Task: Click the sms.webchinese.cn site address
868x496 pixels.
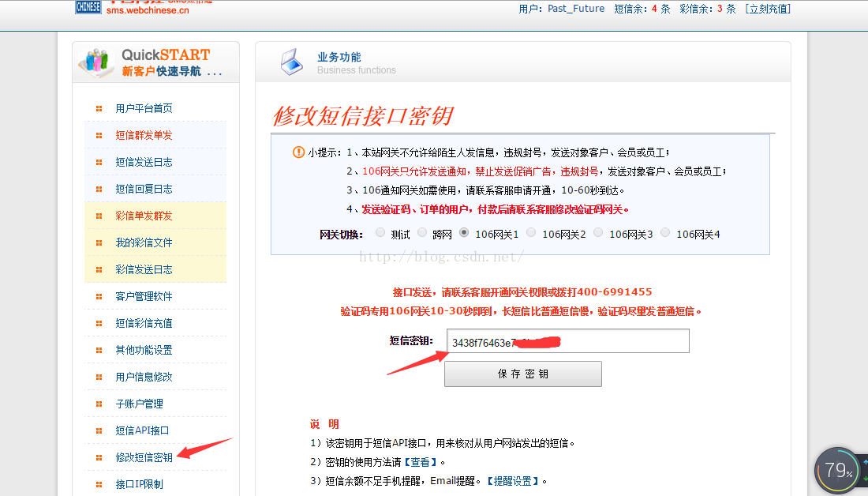Action: tap(148, 10)
